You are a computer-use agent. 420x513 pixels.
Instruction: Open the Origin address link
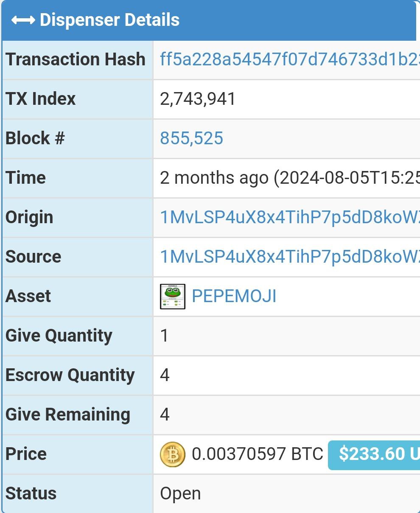click(x=290, y=217)
